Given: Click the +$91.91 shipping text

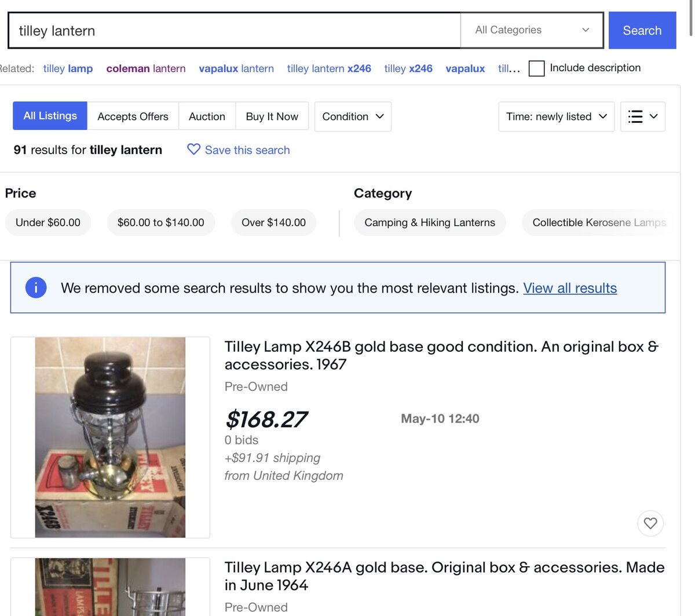Looking at the screenshot, I should pos(272,458).
